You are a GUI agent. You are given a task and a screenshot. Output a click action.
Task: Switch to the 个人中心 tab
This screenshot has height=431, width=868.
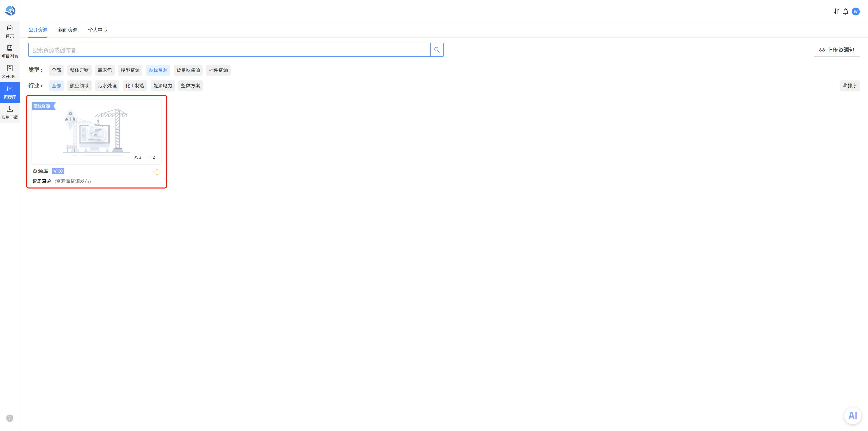(98, 30)
